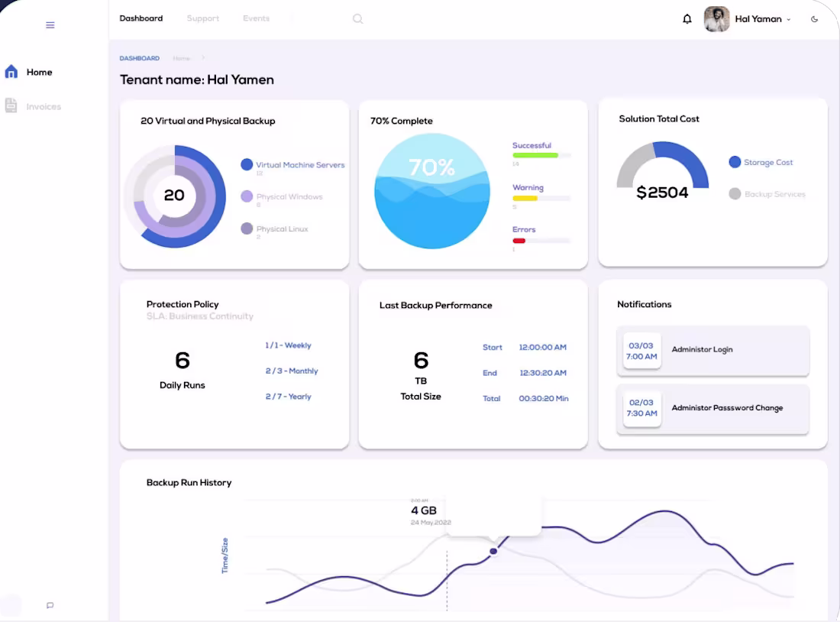Open the search magnifier icon

click(358, 19)
